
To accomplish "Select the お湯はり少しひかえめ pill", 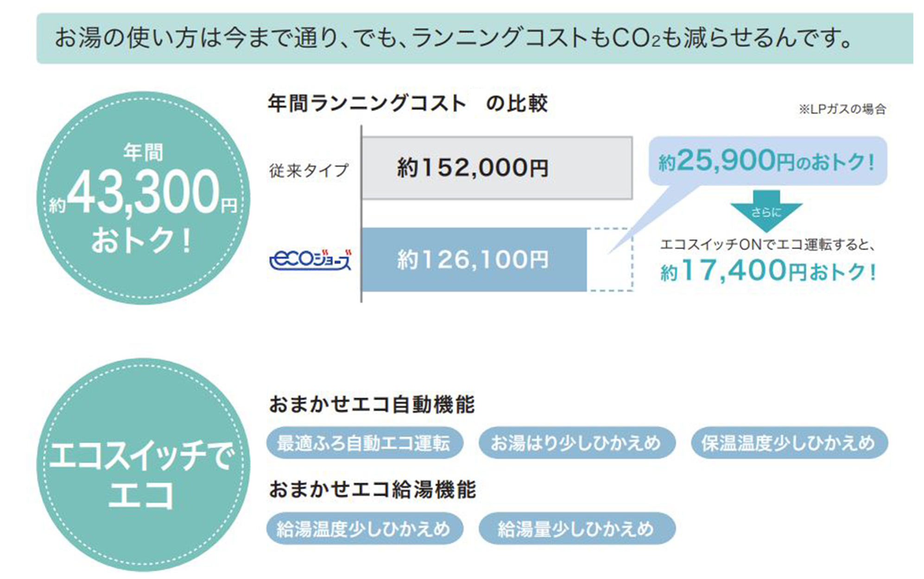I will [576, 443].
